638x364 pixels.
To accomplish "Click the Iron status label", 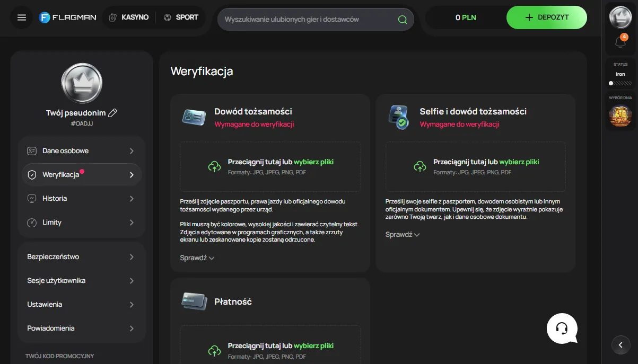I will [x=620, y=74].
